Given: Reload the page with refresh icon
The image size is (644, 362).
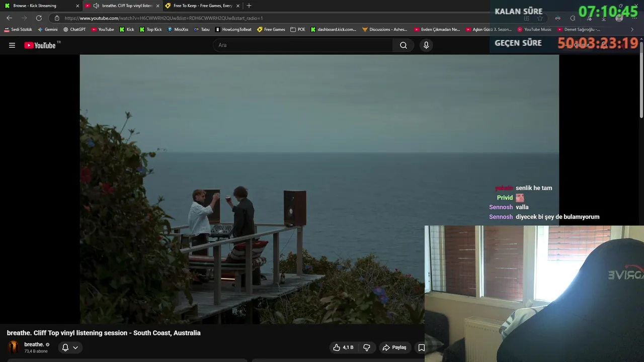Looking at the screenshot, I should pos(39,18).
